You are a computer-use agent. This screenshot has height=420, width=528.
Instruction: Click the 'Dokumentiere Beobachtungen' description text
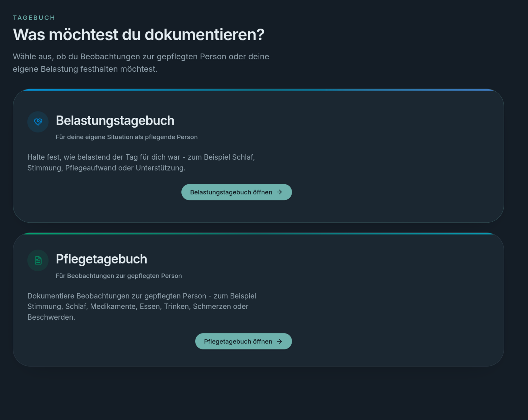[142, 306]
